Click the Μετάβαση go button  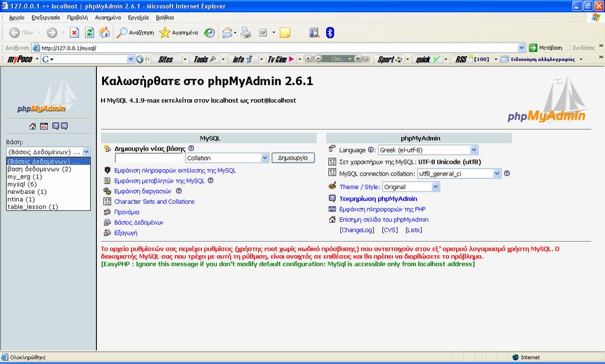point(545,48)
